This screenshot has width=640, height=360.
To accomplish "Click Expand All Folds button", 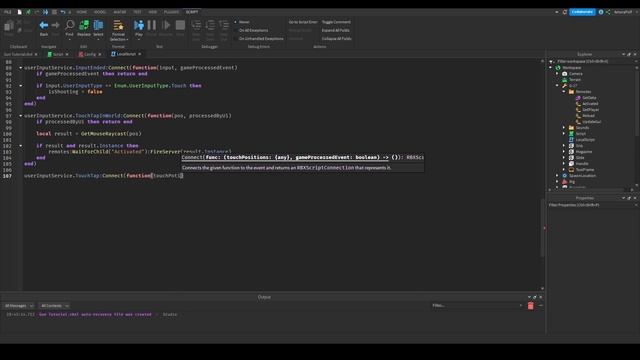I will click(x=336, y=30).
